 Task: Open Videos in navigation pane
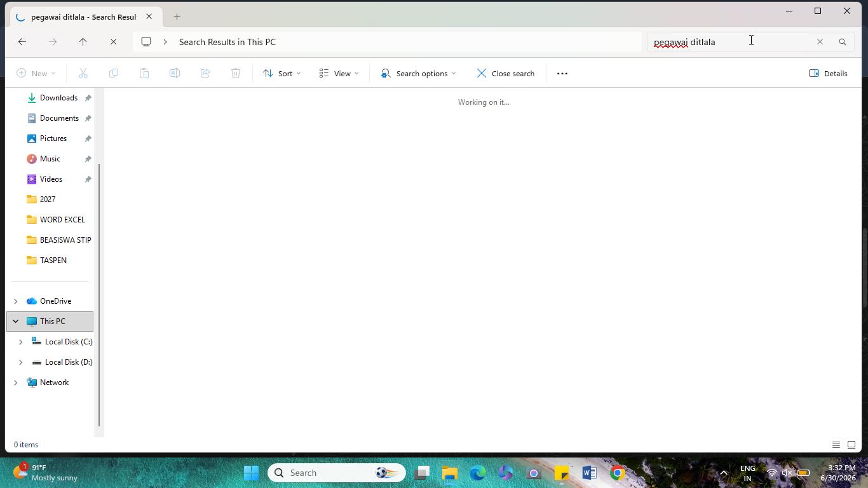(x=52, y=179)
